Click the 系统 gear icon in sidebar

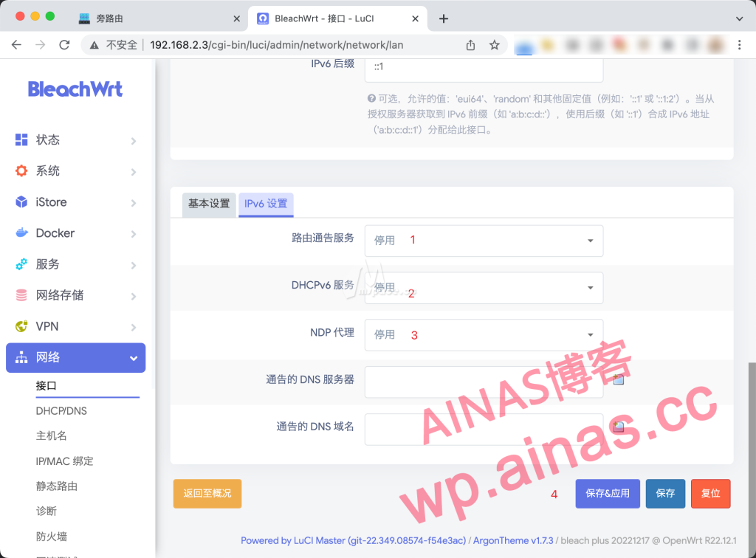point(21,170)
